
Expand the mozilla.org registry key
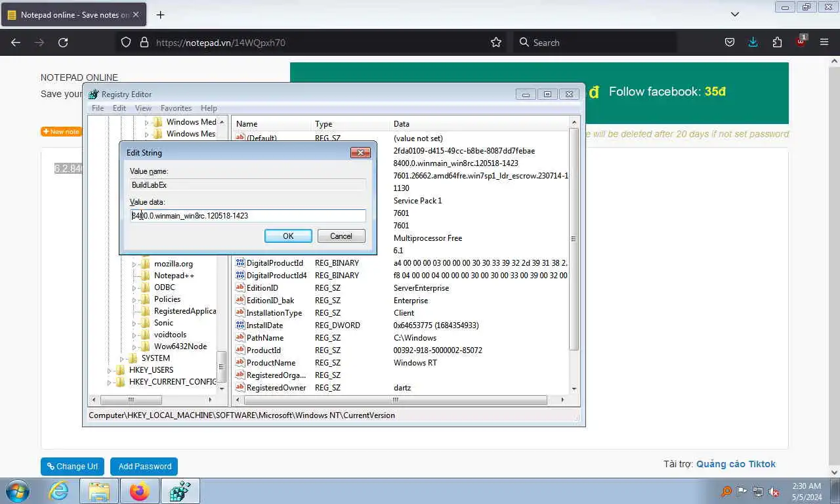coord(135,264)
